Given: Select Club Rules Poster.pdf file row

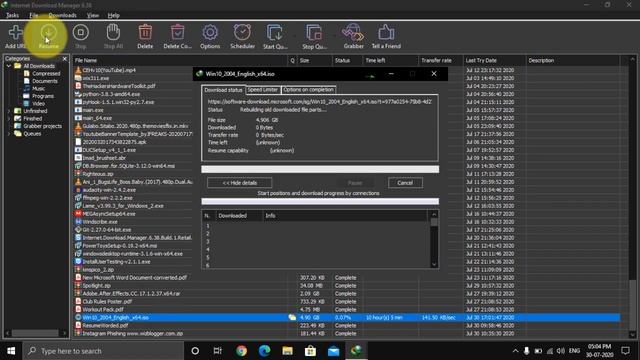Looking at the screenshot, I should (347, 301).
